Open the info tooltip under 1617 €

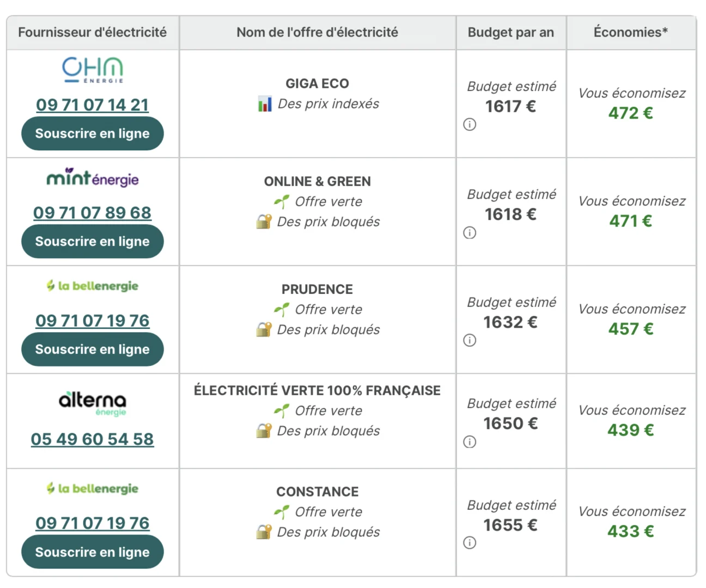(x=469, y=124)
